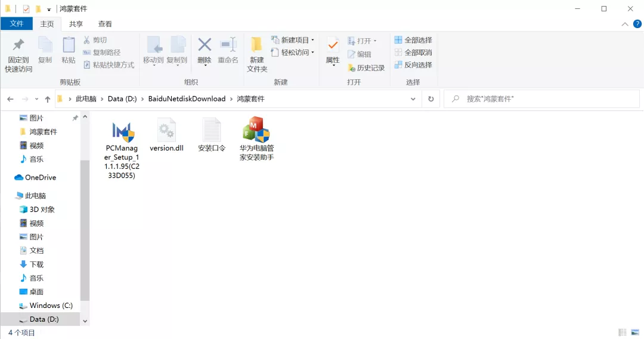Open the Help question mark icon
The height and width of the screenshot is (339, 644).
(x=637, y=24)
